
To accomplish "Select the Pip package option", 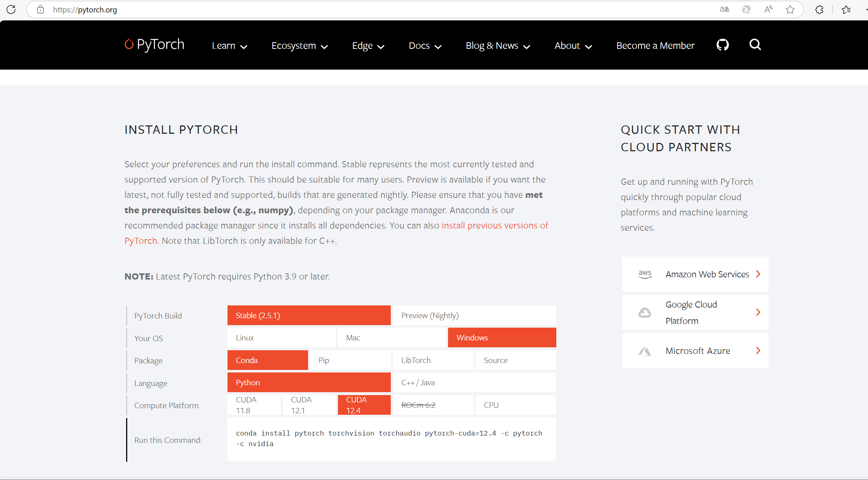I will tap(350, 360).
